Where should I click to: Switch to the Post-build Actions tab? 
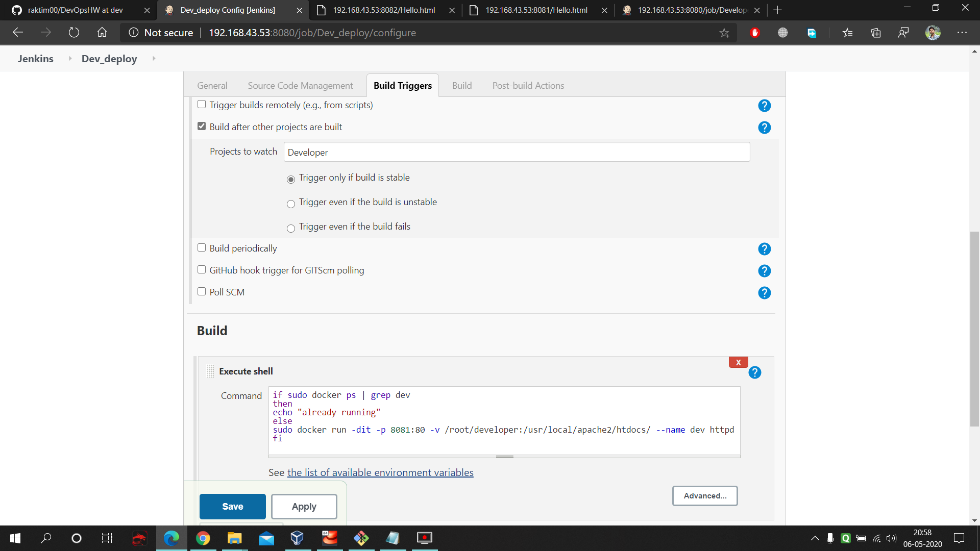[x=528, y=85]
